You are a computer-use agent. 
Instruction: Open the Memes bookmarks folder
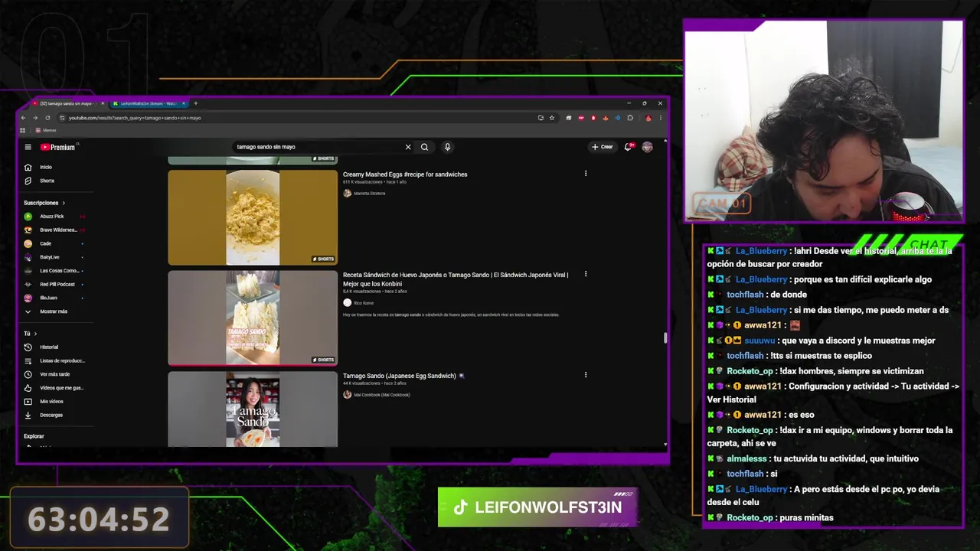point(45,130)
